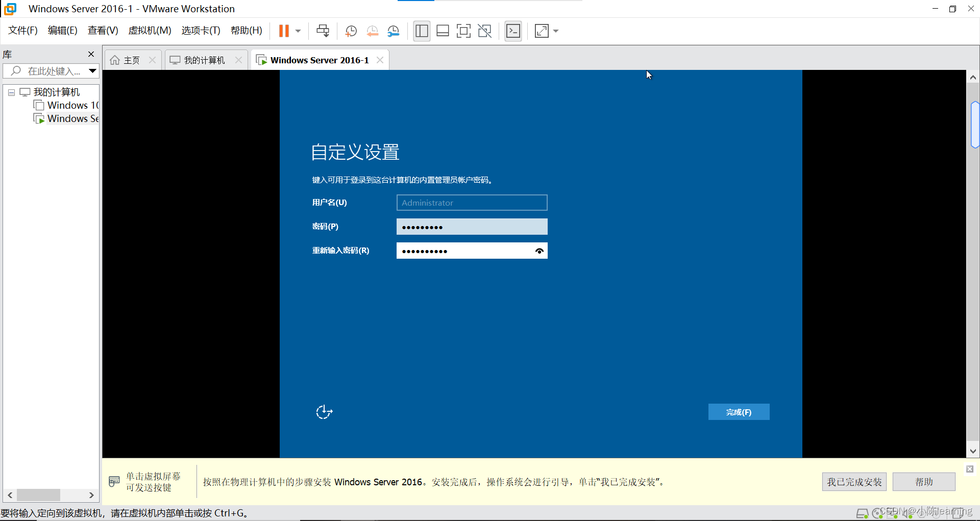This screenshot has height=521, width=980.
Task: Click 我已完成安装 button
Action: [x=854, y=482]
